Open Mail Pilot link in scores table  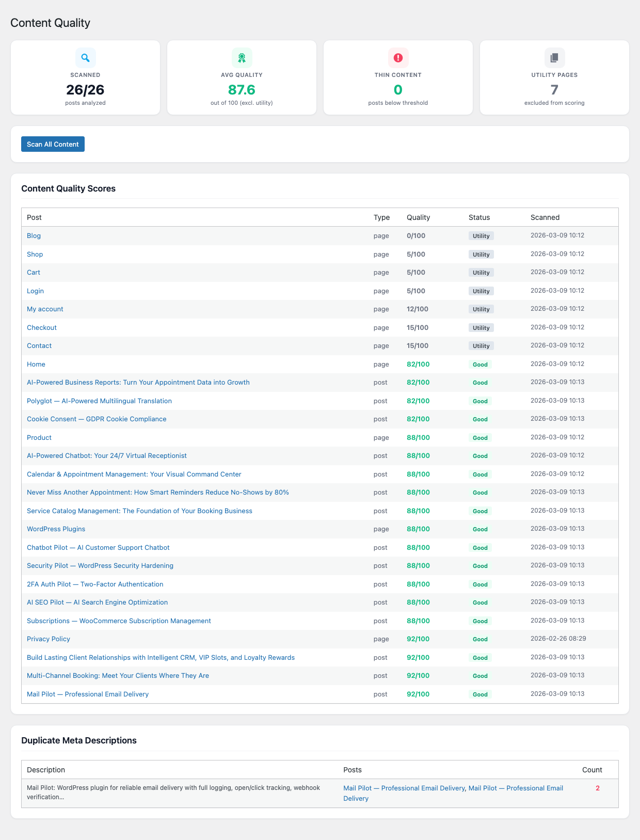(88, 694)
